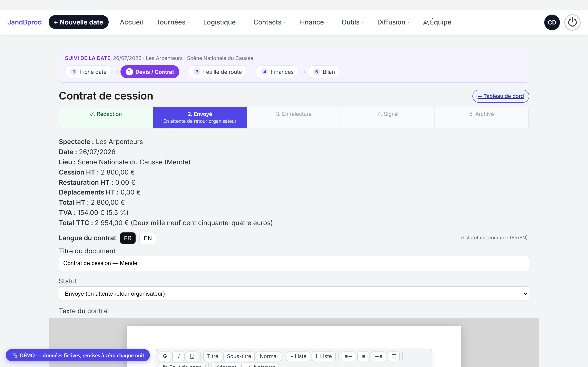This screenshot has height=367, width=588.
Task: Expand the Tournées menu
Action: click(x=173, y=22)
